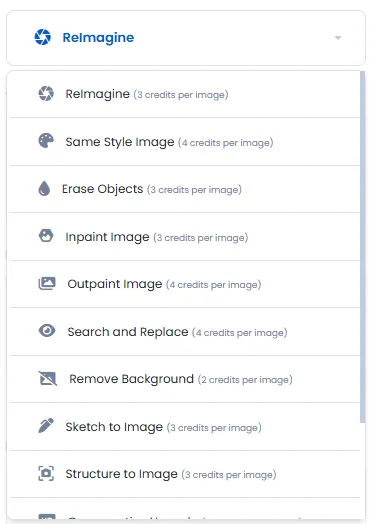This screenshot has width=371, height=524.
Task: Select Erase Objects option
Action: [186, 189]
